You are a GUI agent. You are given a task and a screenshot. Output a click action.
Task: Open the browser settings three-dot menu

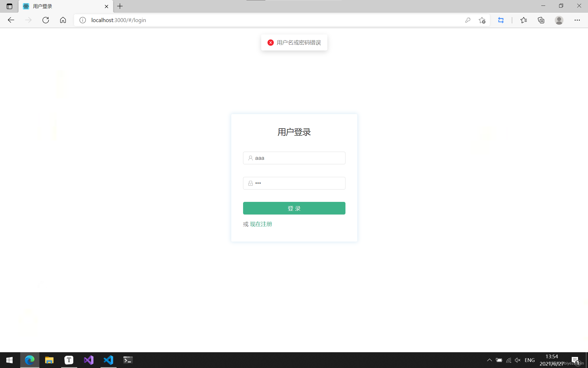[x=577, y=20]
